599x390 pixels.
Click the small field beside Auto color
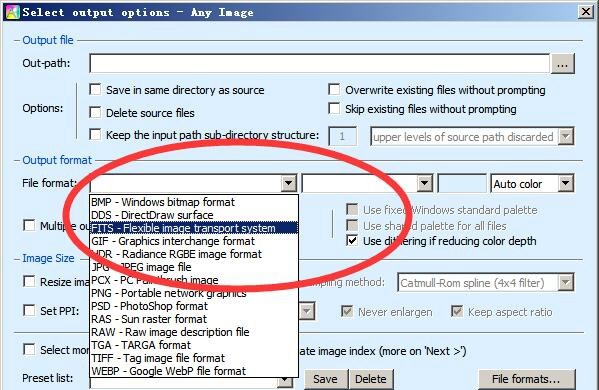pyautogui.click(x=462, y=184)
